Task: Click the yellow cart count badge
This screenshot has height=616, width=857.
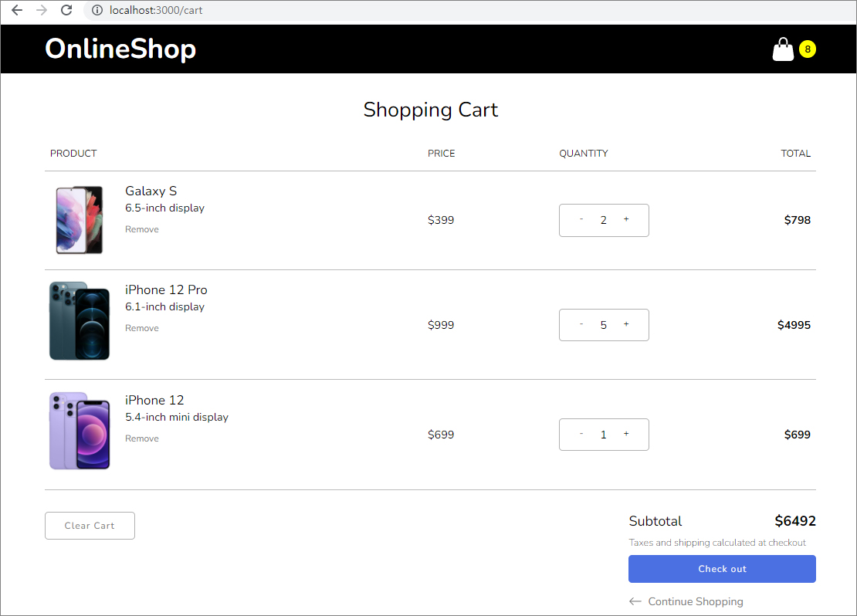Action: click(808, 49)
